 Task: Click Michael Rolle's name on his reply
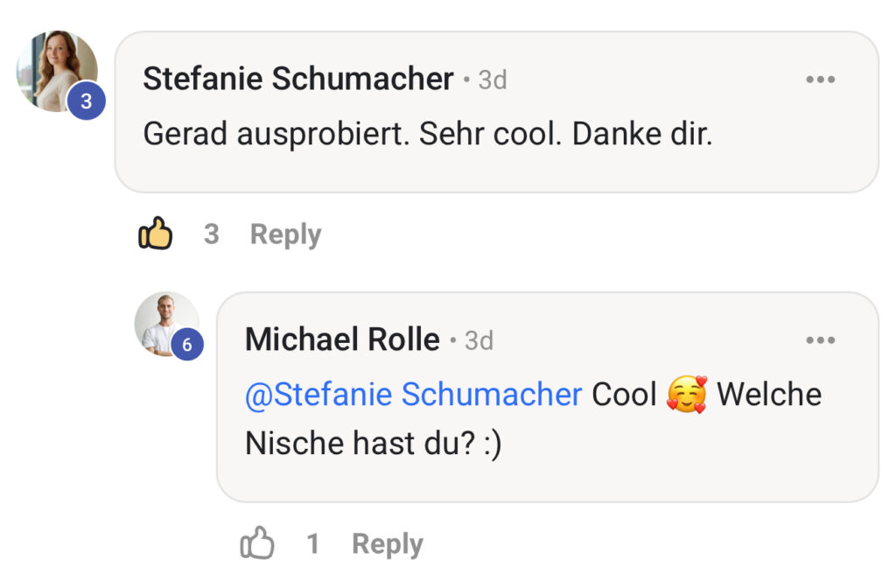click(341, 339)
